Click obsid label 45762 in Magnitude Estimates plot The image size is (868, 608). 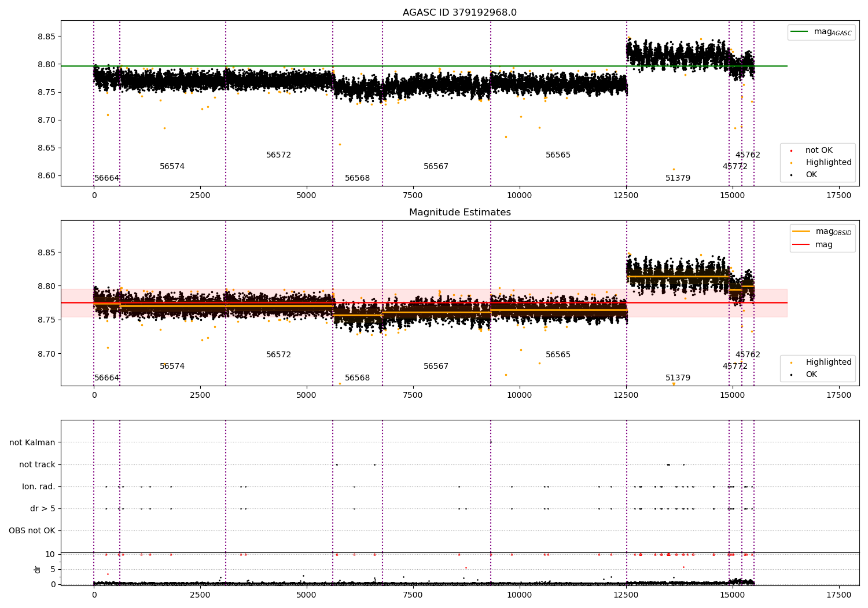[x=748, y=355]
